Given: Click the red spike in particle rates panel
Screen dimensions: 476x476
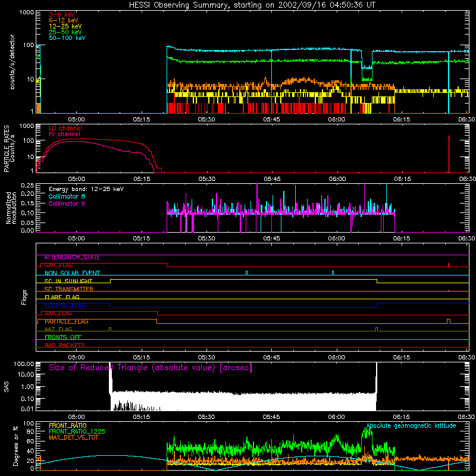Looking at the screenshot, I should (449, 154).
